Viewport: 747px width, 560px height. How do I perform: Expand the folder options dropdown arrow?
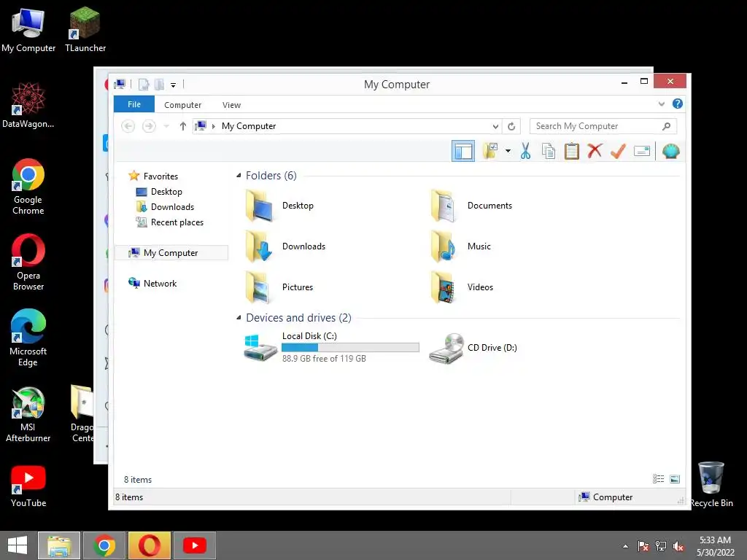(508, 151)
